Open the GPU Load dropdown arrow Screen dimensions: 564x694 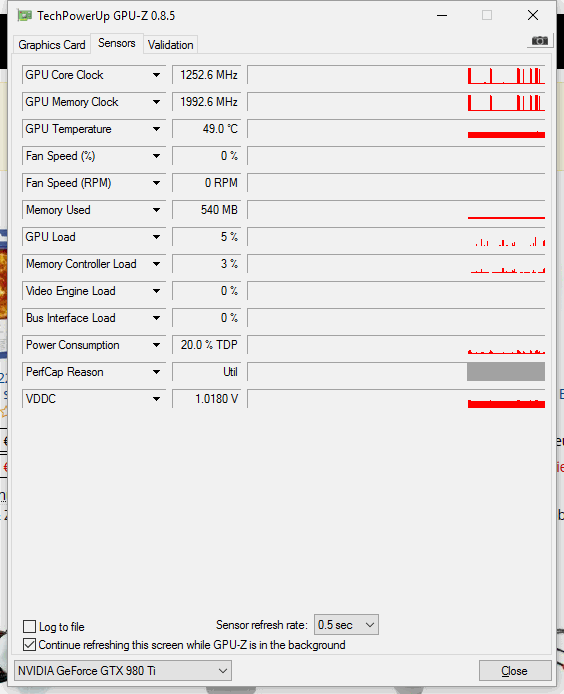(x=156, y=237)
